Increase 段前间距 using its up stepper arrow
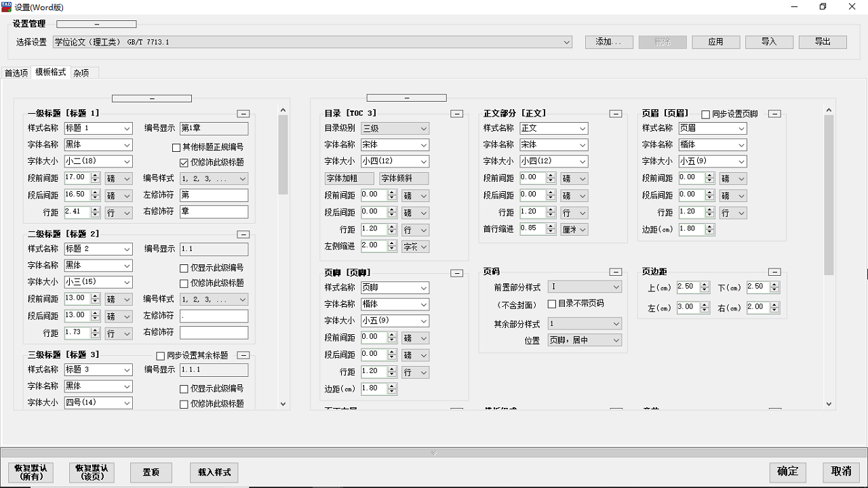The width and height of the screenshot is (868, 488). 96,175
